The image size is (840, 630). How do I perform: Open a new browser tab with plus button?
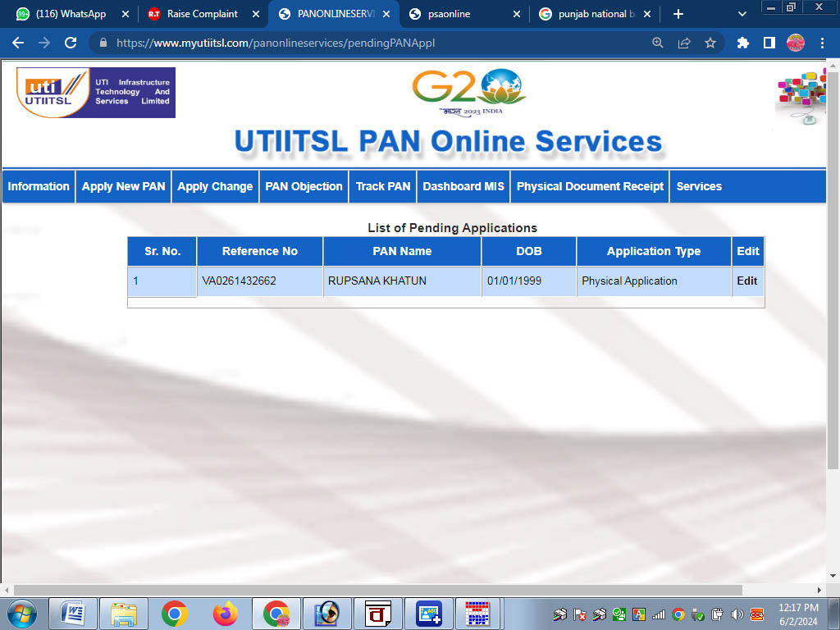click(678, 14)
